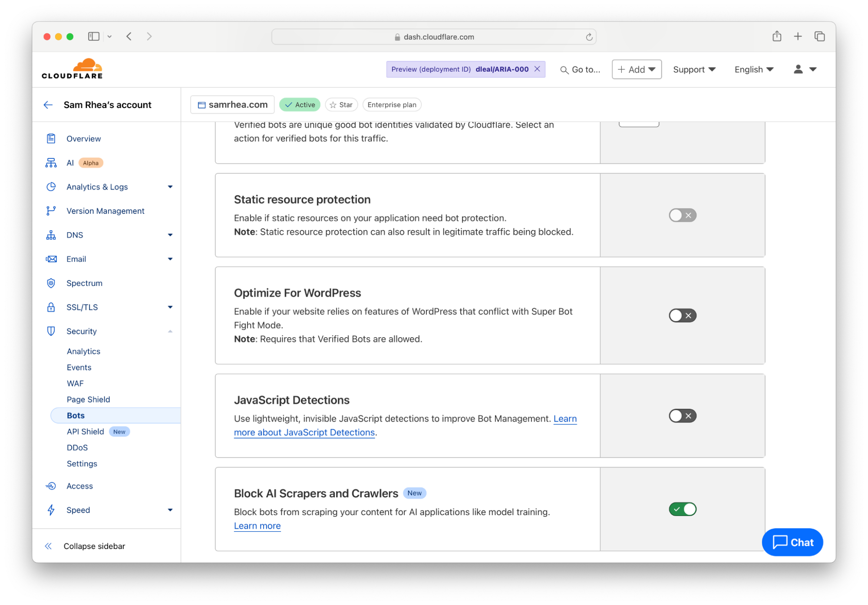Select the WAF menu item

[75, 383]
